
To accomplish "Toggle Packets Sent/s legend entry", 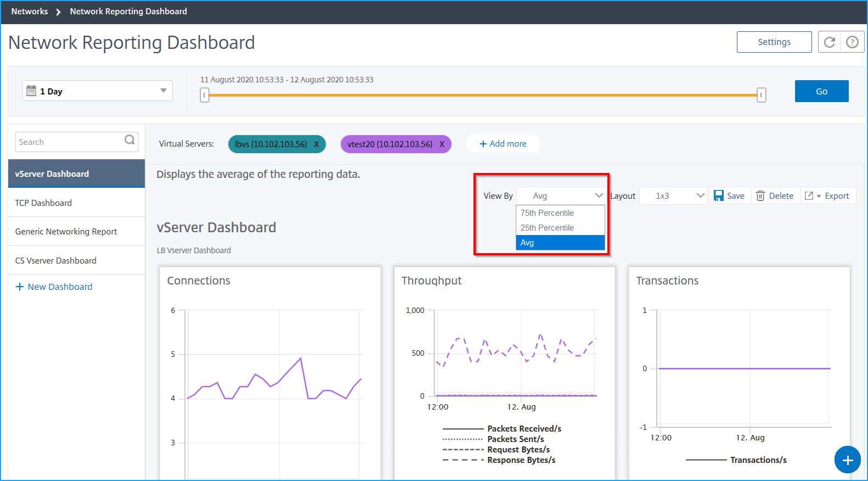I will [493, 439].
